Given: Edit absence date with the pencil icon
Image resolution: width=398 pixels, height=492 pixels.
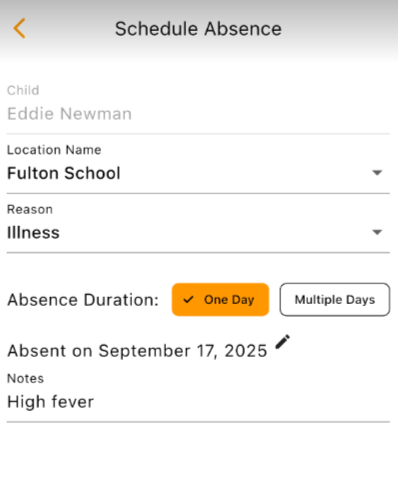Looking at the screenshot, I should [283, 342].
